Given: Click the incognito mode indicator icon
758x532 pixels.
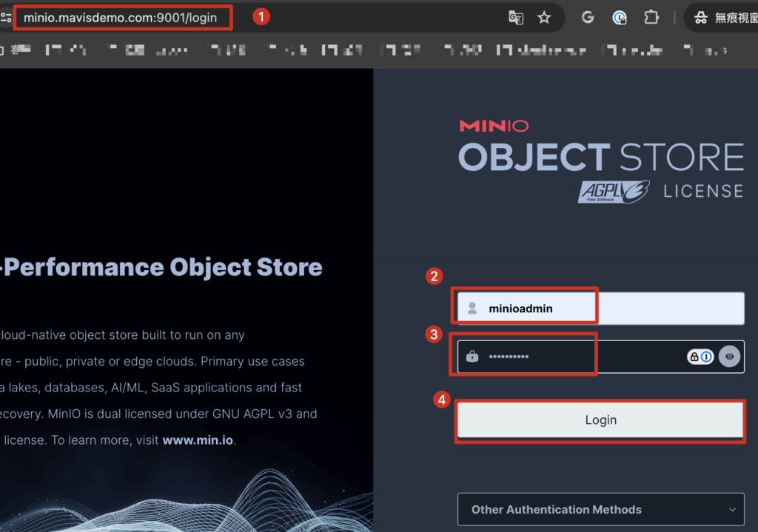Looking at the screenshot, I should 700,18.
